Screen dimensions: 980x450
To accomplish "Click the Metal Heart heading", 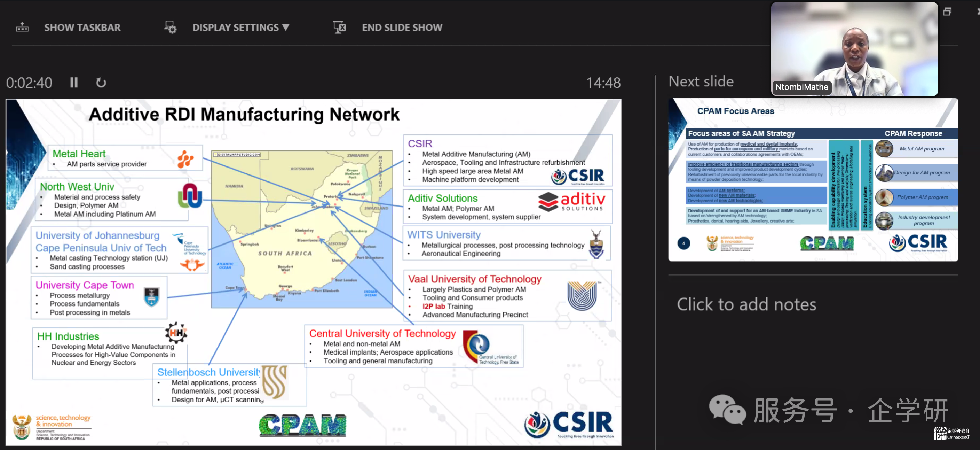I will click(x=79, y=154).
